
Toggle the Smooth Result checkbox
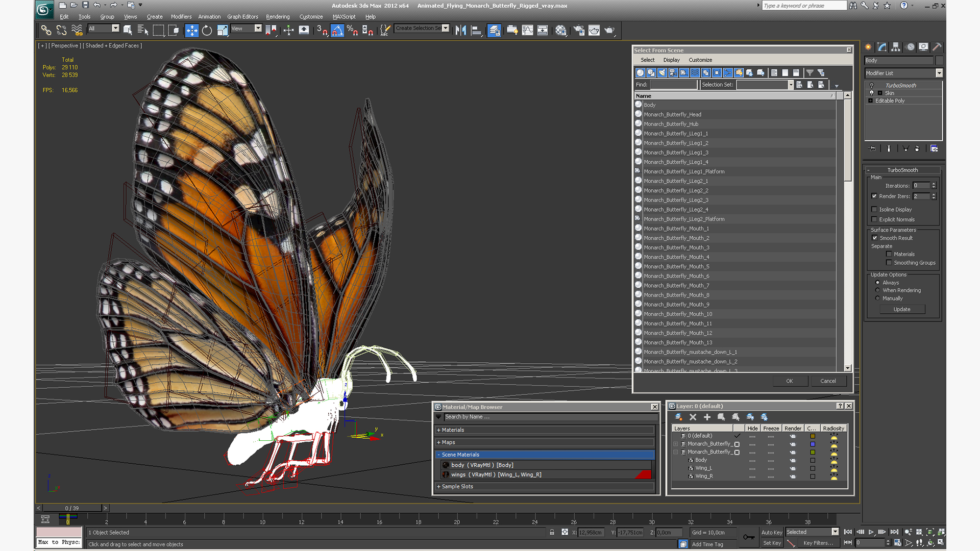click(x=875, y=238)
